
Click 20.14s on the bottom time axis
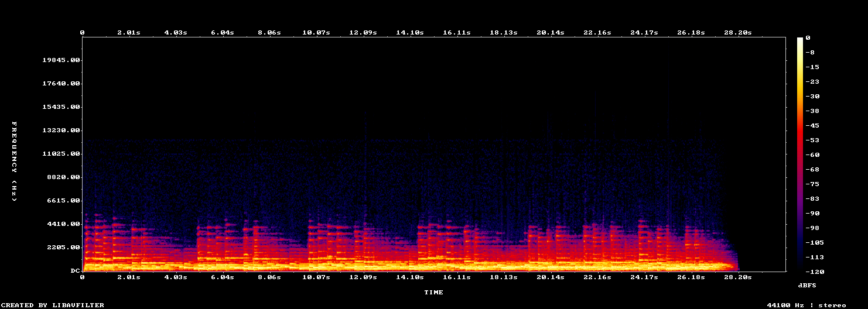point(551,277)
